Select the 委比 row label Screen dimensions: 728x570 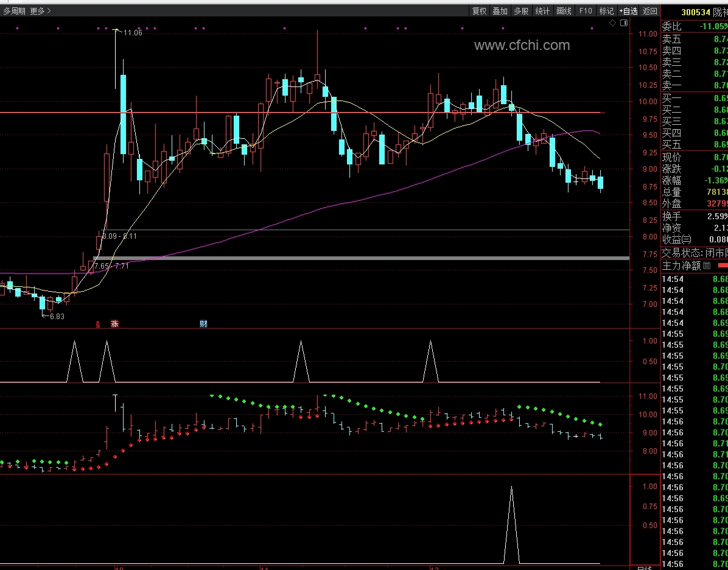point(671,26)
